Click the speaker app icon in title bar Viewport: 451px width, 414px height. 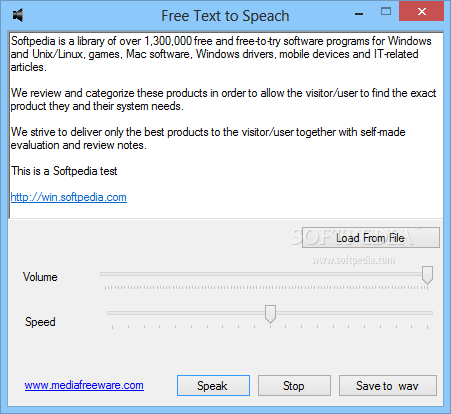[18, 15]
